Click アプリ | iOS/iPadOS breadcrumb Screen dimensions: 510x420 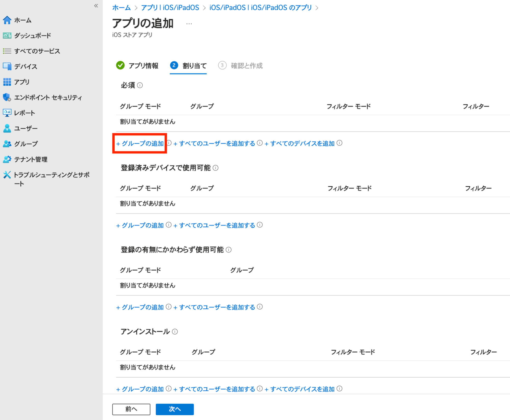[170, 8]
